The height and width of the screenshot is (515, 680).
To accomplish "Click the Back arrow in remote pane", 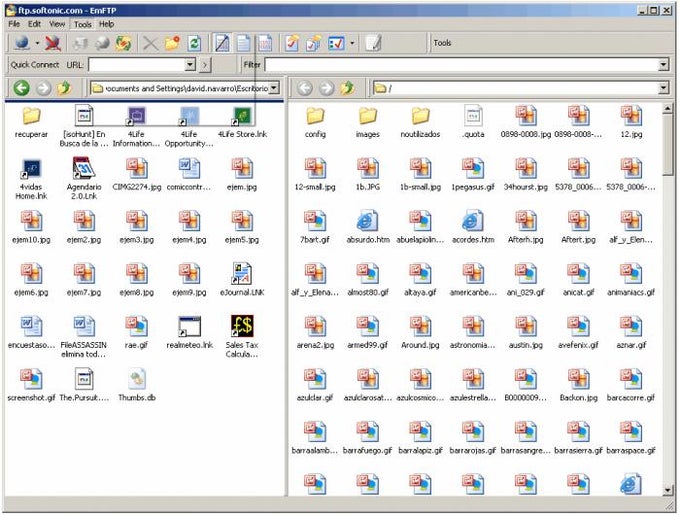I will pos(305,88).
